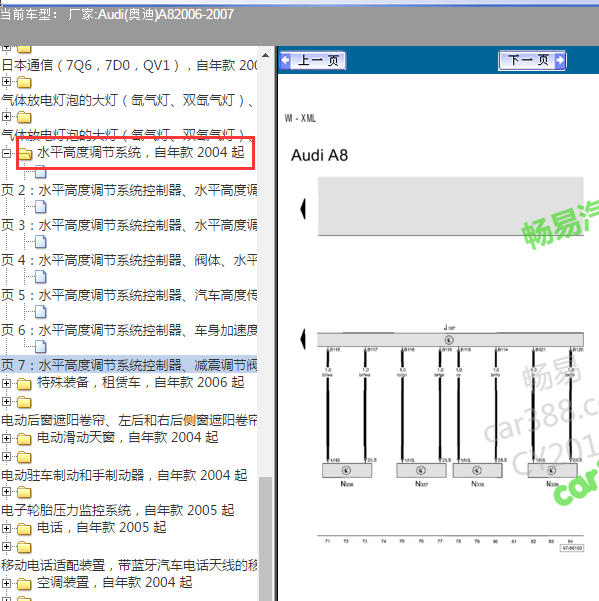Expand the 移动电话适配装置 folder
599x601 pixels.
tap(6, 546)
